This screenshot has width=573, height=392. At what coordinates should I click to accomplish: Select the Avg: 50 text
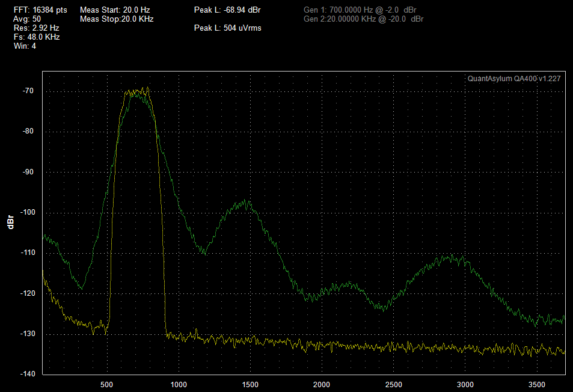pos(27,19)
